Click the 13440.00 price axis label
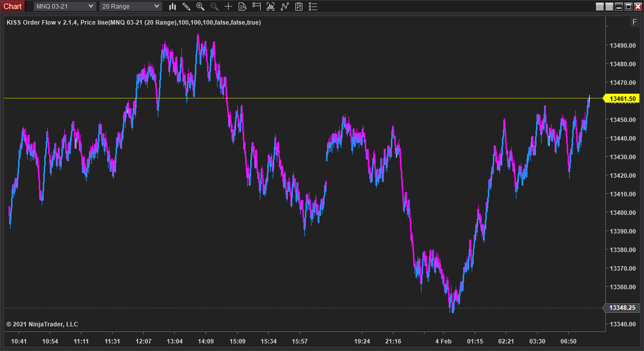Viewport: 644px width, 351px height. point(623,138)
